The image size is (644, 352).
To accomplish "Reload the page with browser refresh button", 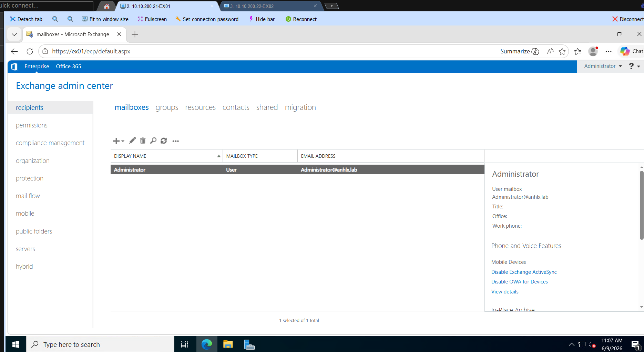I will click(x=30, y=51).
